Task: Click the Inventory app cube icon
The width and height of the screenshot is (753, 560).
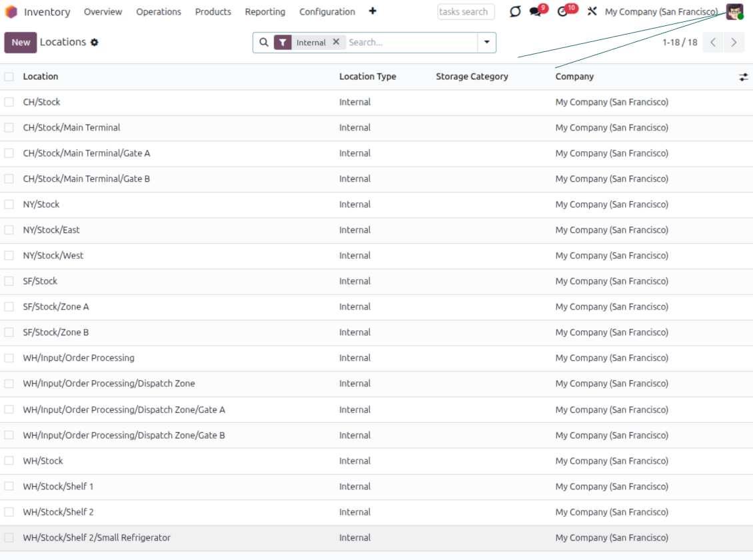Action: click(x=9, y=11)
